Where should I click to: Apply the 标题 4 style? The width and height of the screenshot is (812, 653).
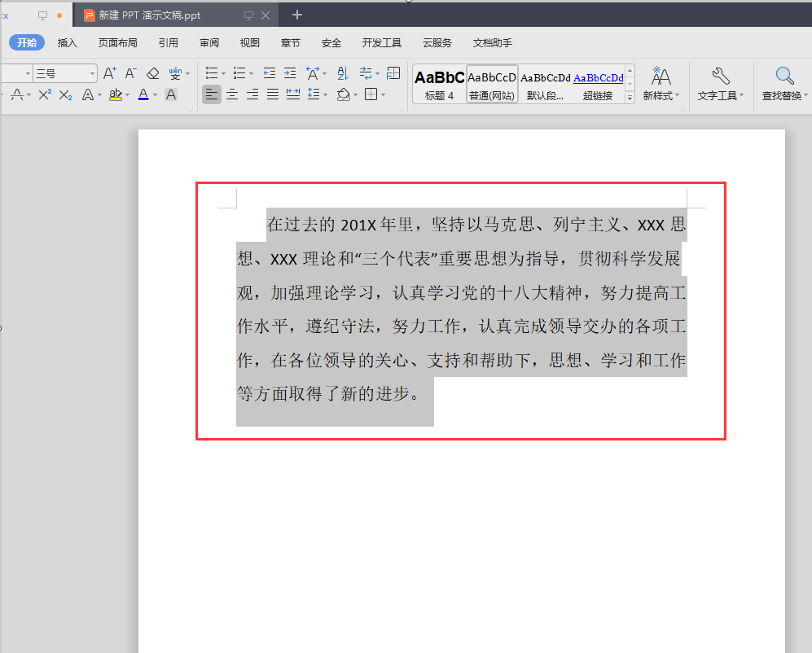[439, 84]
